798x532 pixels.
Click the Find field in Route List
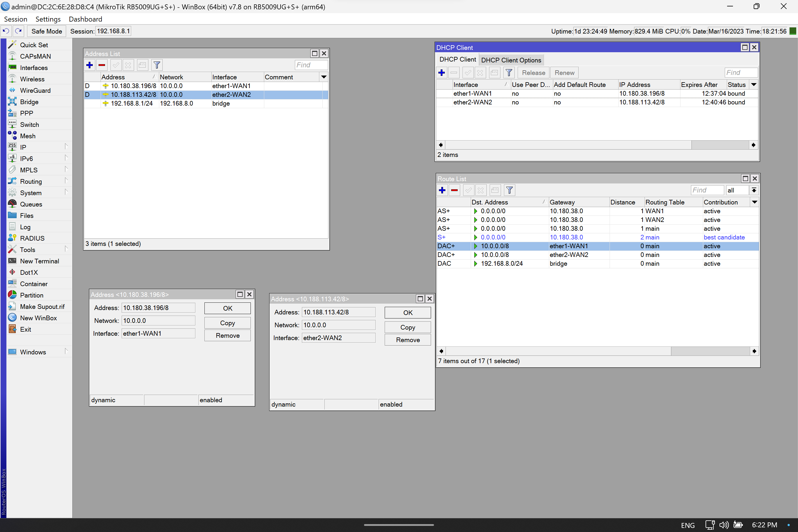click(x=707, y=190)
